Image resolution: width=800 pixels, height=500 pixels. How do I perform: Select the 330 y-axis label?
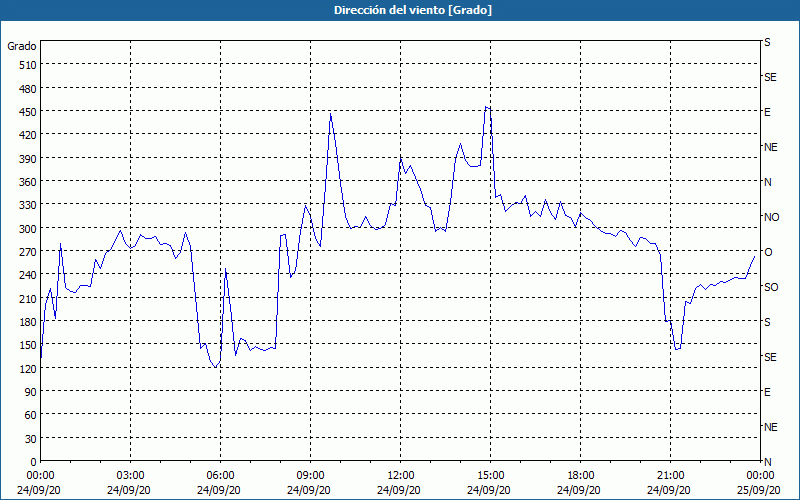(28, 205)
